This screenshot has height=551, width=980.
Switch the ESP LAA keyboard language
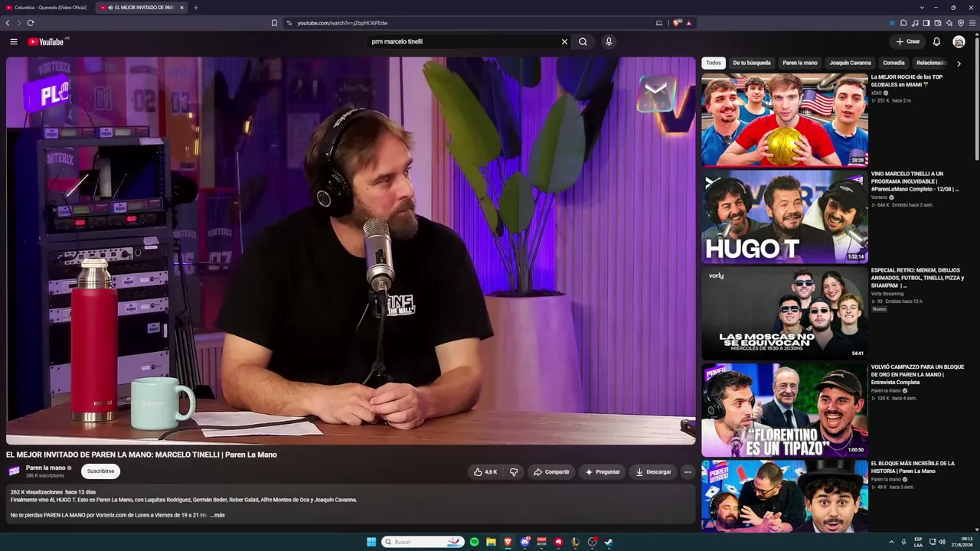(x=918, y=542)
